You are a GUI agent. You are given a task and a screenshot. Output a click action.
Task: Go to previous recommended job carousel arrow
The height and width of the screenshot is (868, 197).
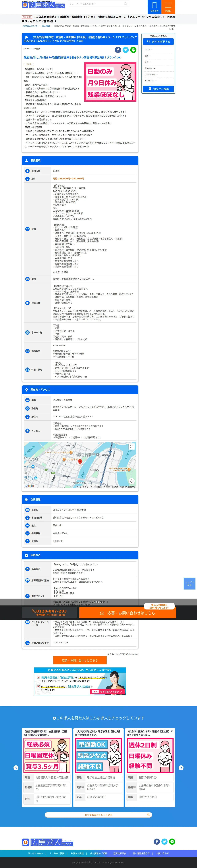point(16,768)
